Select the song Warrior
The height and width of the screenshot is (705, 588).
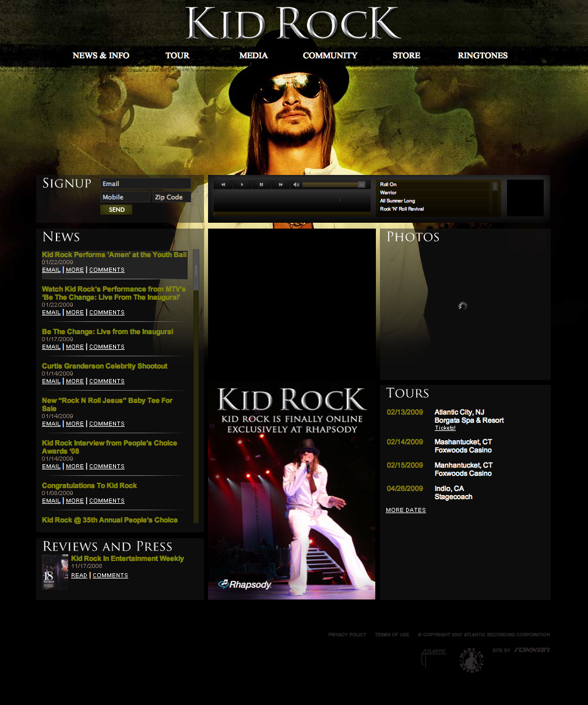[x=435, y=192]
